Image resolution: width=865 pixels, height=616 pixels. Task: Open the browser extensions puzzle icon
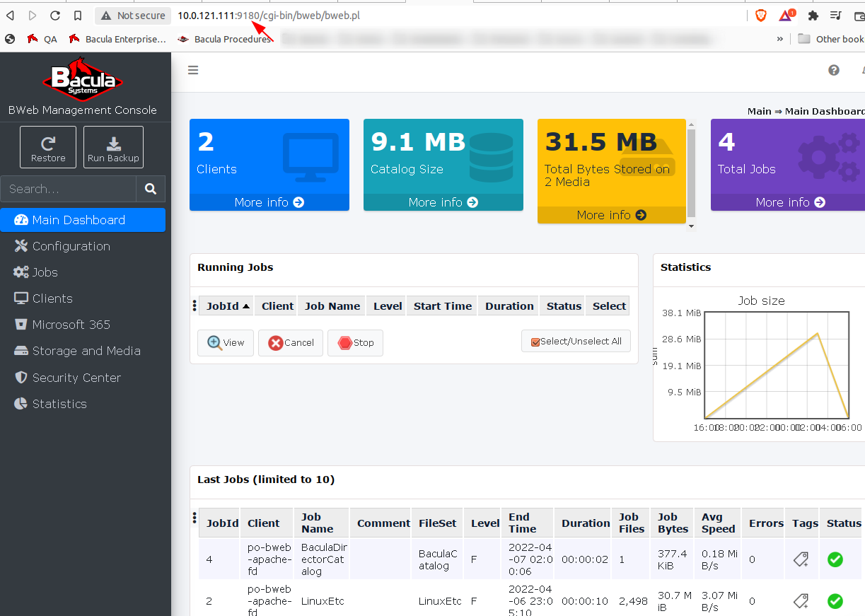(813, 16)
